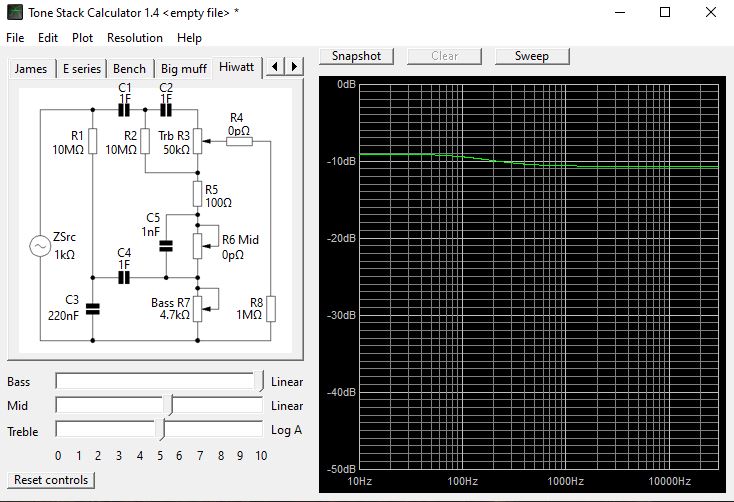Open the Resolution menu
The height and width of the screenshot is (502, 734).
(x=135, y=38)
